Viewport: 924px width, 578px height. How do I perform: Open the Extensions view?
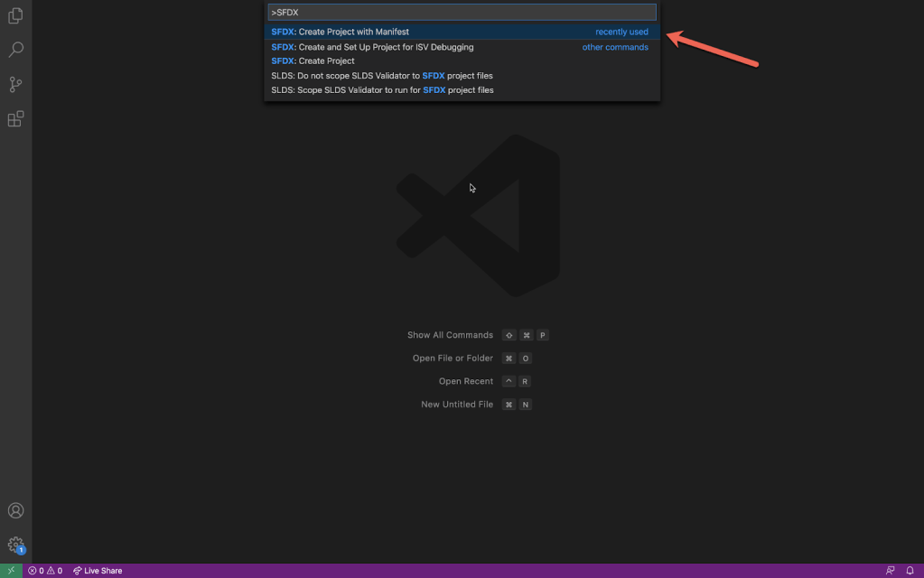click(15, 119)
